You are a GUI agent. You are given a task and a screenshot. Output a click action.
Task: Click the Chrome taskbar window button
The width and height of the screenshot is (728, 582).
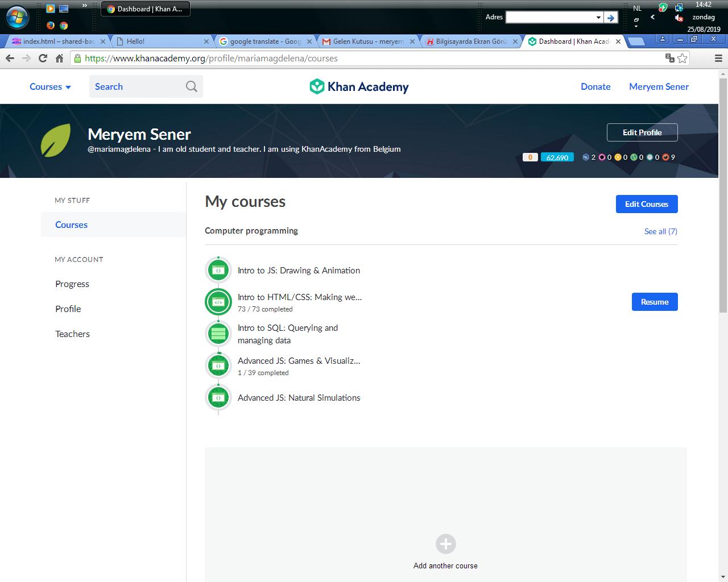click(146, 9)
